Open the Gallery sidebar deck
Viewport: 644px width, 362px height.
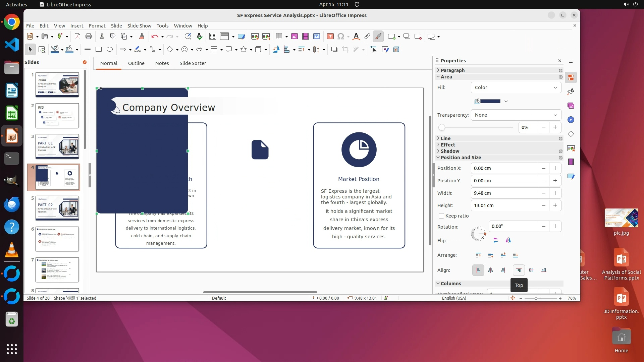(x=571, y=106)
